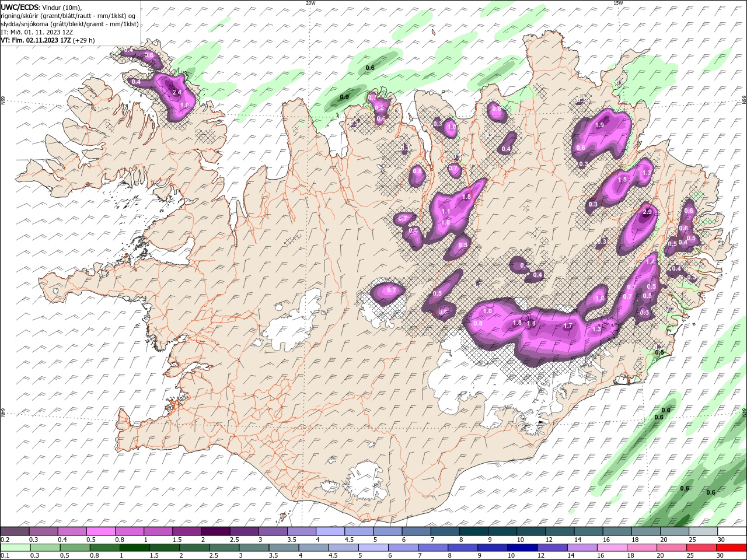Screen dimensions: 747x560
Task: Pick the pale green 0.1 swatch in the bottom legend row
Action: (x=15, y=547)
